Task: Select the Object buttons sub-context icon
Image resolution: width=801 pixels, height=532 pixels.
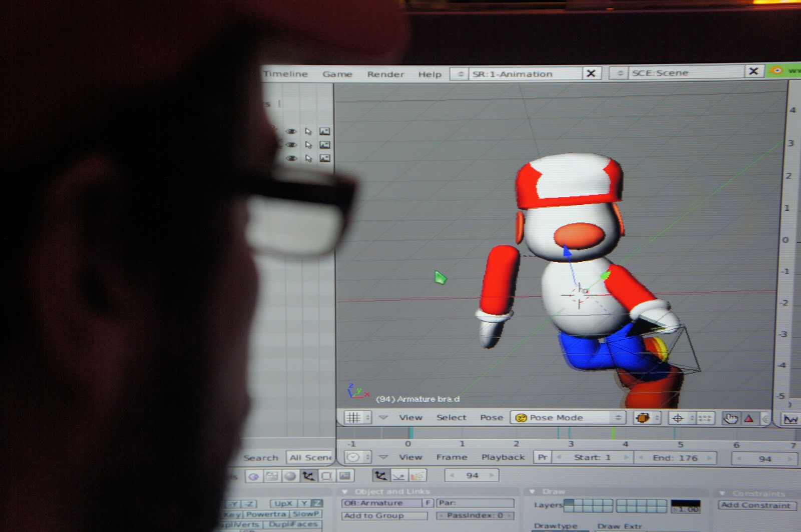Action: (x=381, y=475)
